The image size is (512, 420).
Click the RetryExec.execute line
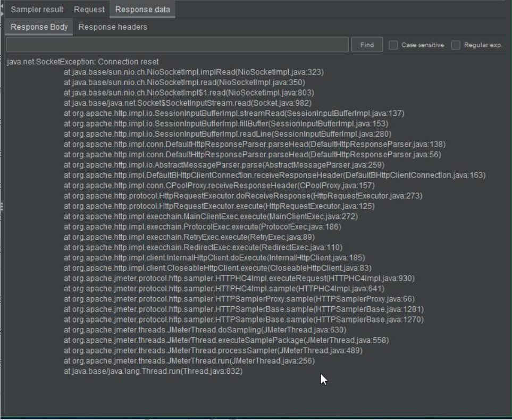point(189,237)
